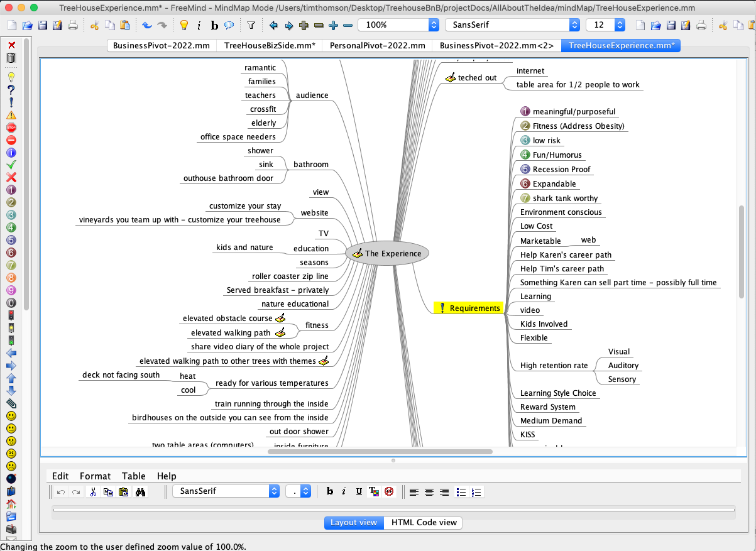Click the blue undo arrow in the main toolbar
This screenshot has height=551, width=756.
tap(146, 25)
